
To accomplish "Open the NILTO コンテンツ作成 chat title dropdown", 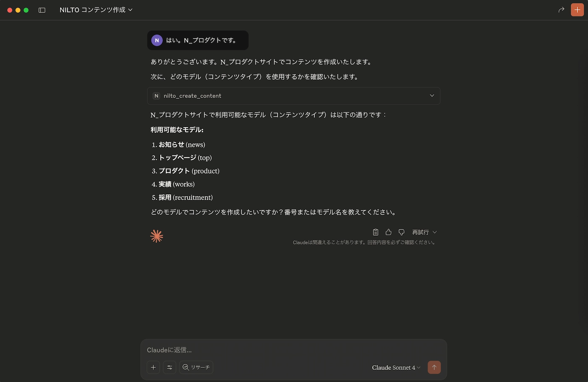I will pyautogui.click(x=96, y=10).
